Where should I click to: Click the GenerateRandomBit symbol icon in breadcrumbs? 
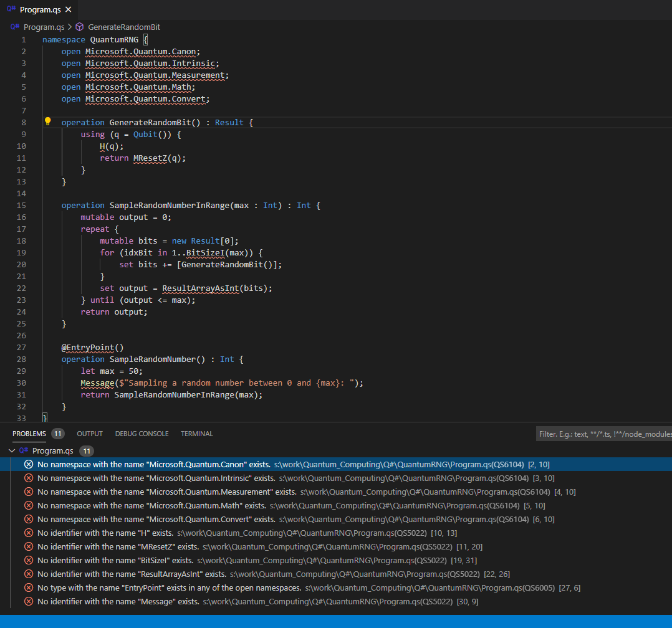79,27
